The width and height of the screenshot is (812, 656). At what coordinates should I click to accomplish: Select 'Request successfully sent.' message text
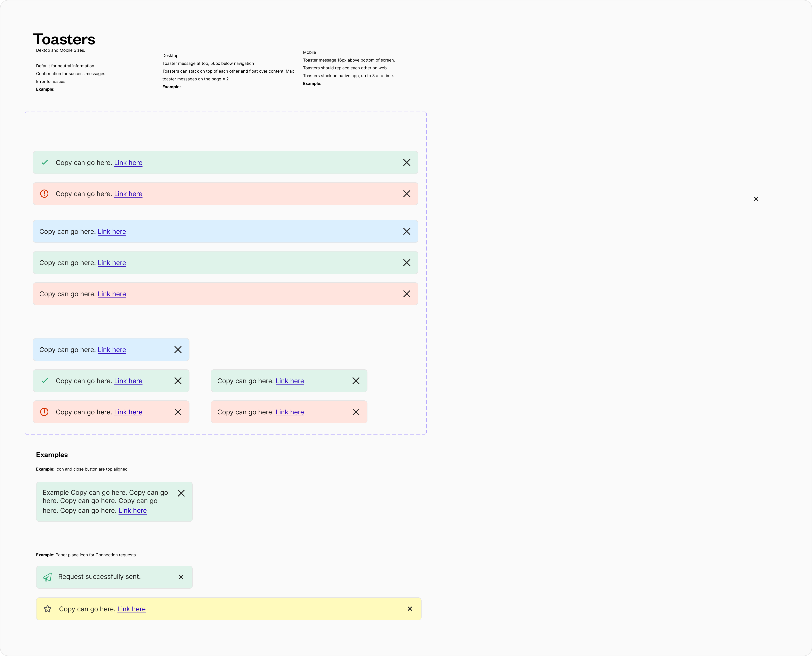pos(99,577)
